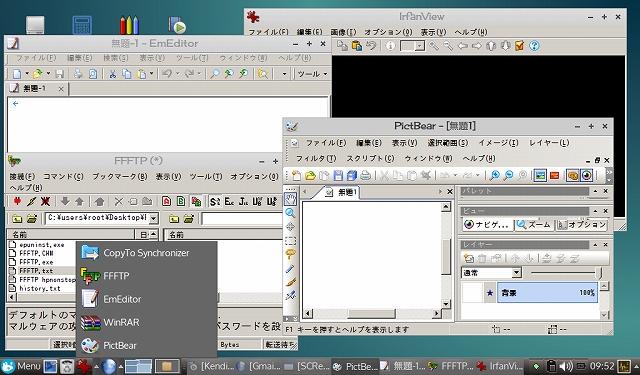Select the Move tool in PictBear toolbox

pos(290,227)
